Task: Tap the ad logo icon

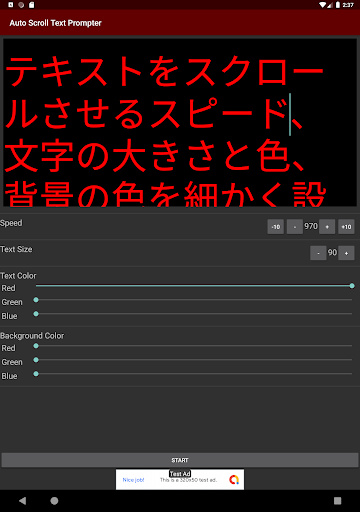Action: pyautogui.click(x=234, y=480)
